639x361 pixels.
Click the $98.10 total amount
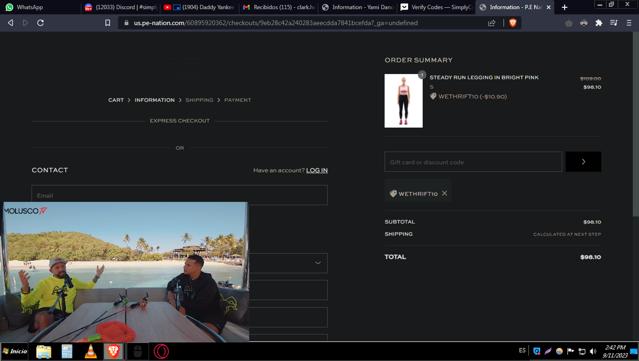[591, 257]
